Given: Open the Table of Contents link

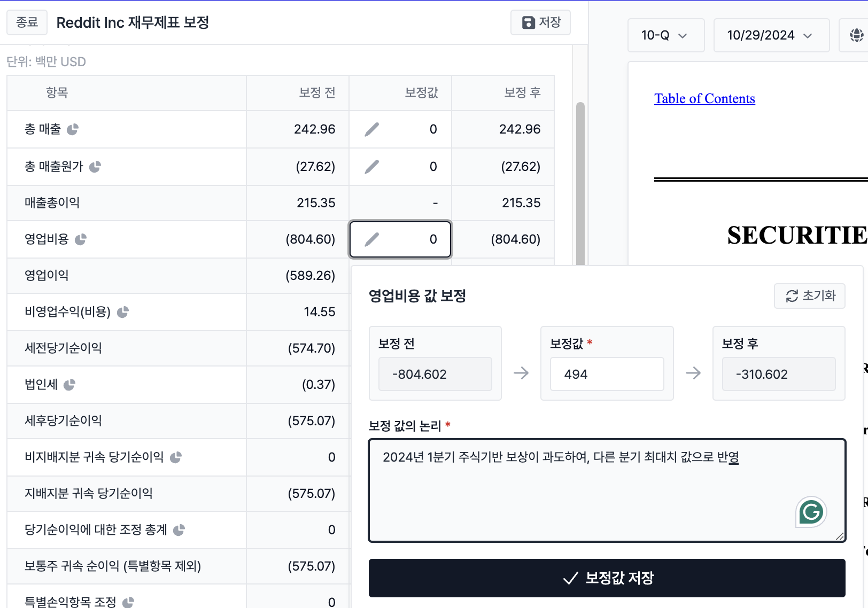Looking at the screenshot, I should pos(704,99).
